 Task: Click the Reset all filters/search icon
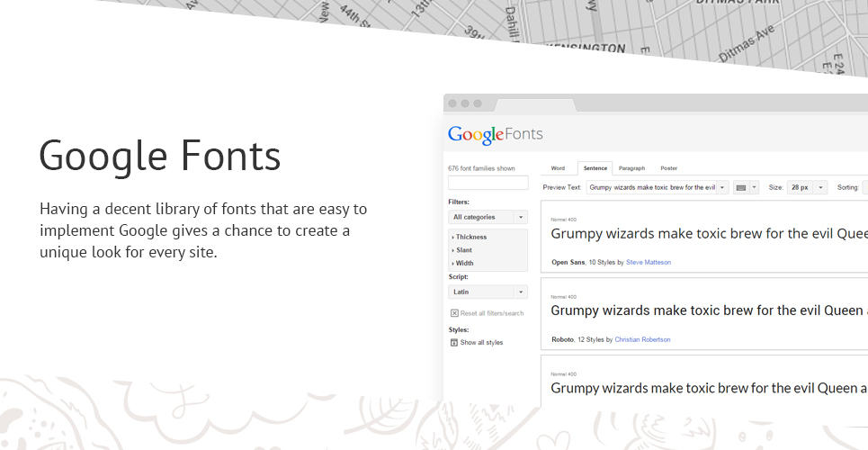(x=454, y=313)
